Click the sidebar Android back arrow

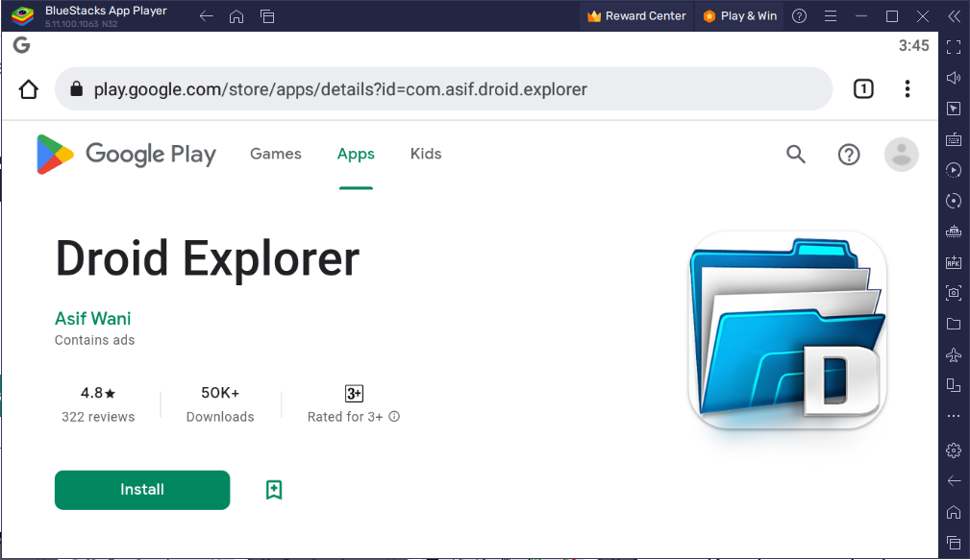pyautogui.click(x=954, y=481)
